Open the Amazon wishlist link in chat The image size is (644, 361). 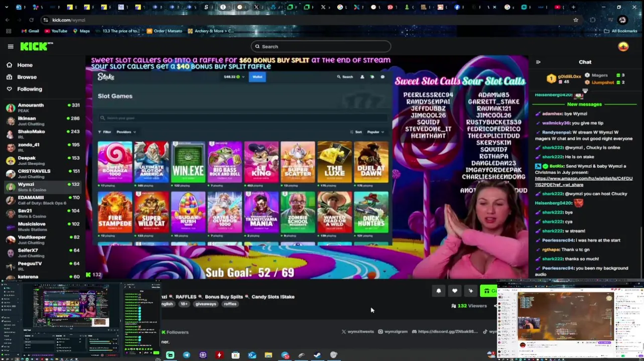click(583, 182)
